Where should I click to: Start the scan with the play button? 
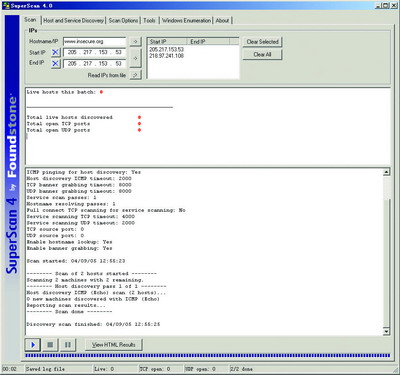(x=33, y=345)
